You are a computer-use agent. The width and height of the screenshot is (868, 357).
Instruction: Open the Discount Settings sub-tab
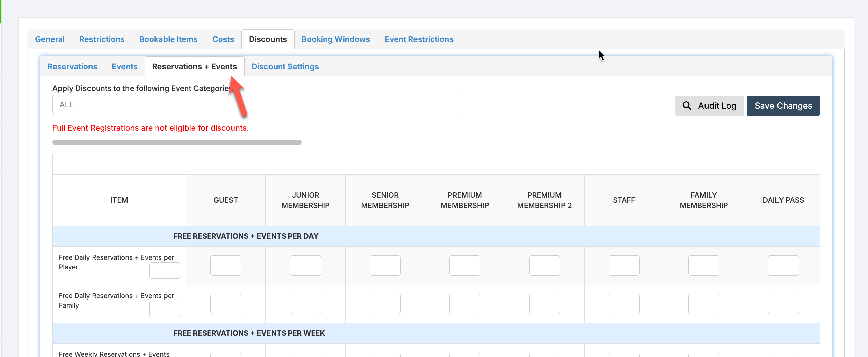(285, 66)
